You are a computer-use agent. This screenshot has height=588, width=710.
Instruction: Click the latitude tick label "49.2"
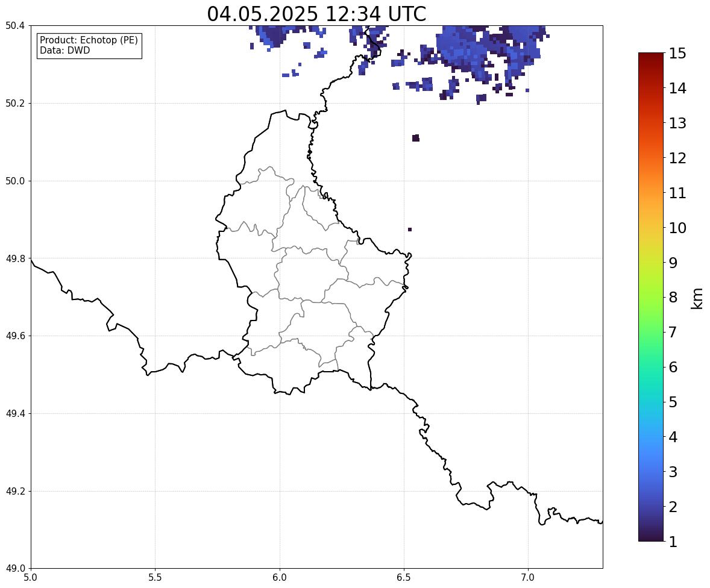(x=14, y=491)
